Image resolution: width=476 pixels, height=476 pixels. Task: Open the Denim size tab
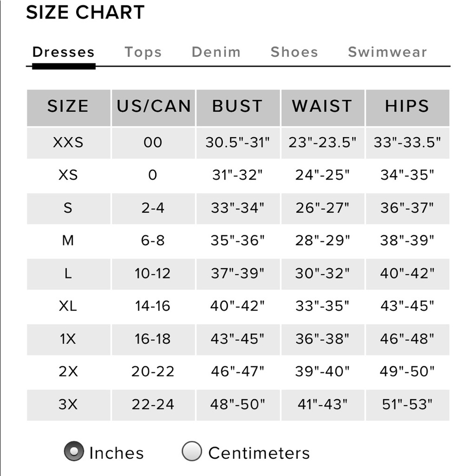point(216,52)
